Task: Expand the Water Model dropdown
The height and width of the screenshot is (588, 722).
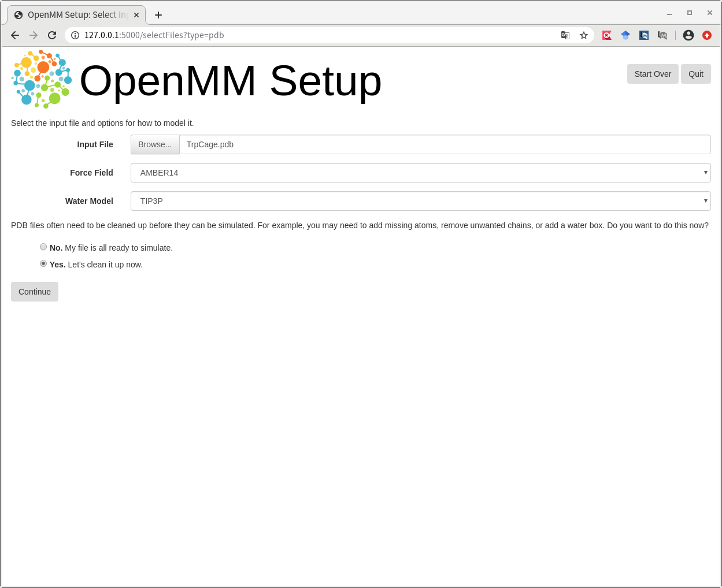Action: pos(420,201)
